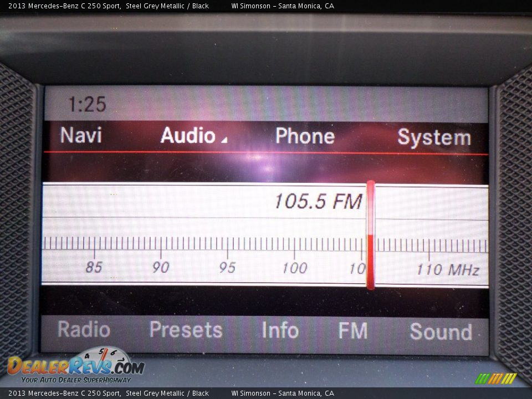
Task: Tap the 105.5 FM frequency readout
Action: pos(318,201)
